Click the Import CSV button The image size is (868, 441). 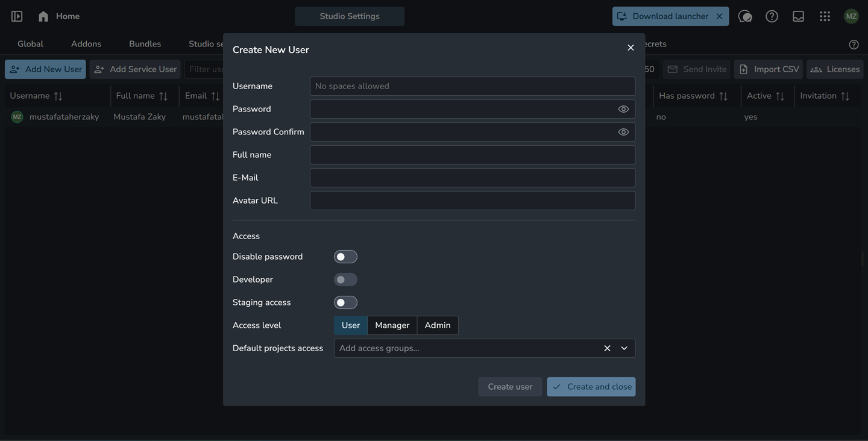tap(769, 69)
